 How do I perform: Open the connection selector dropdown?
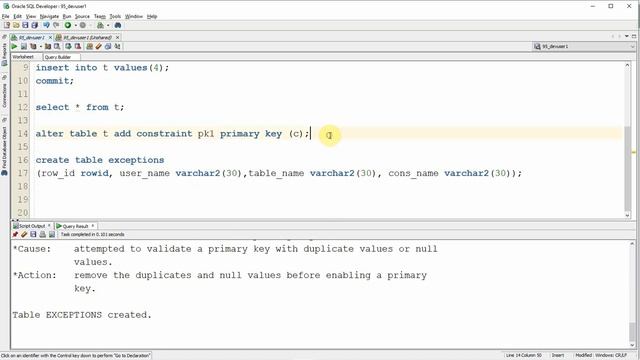(632, 47)
